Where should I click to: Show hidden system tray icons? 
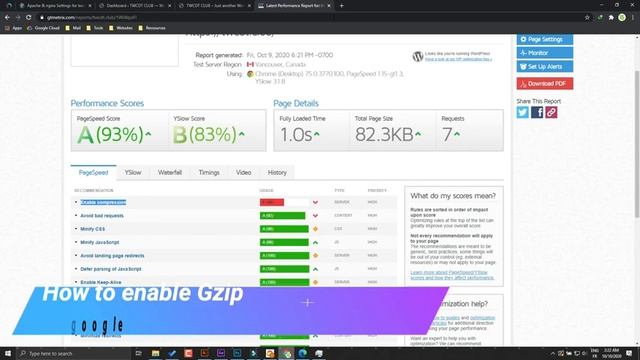(553, 353)
